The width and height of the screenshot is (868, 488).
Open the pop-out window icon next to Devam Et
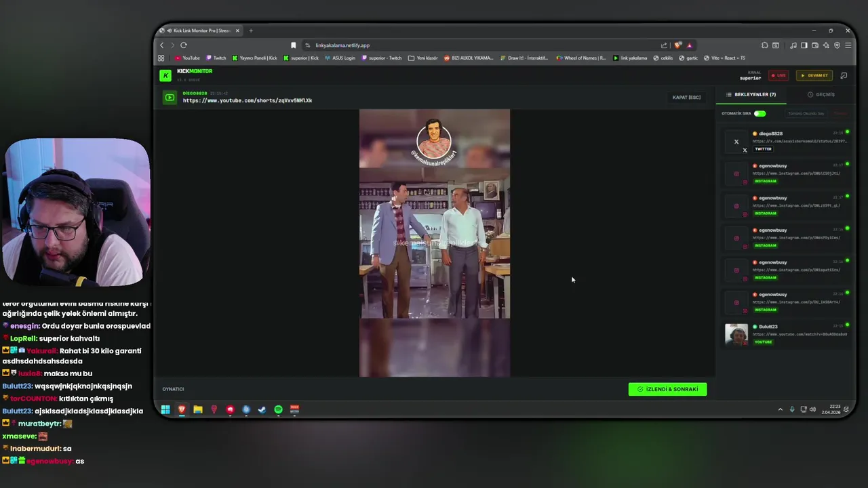coord(844,75)
